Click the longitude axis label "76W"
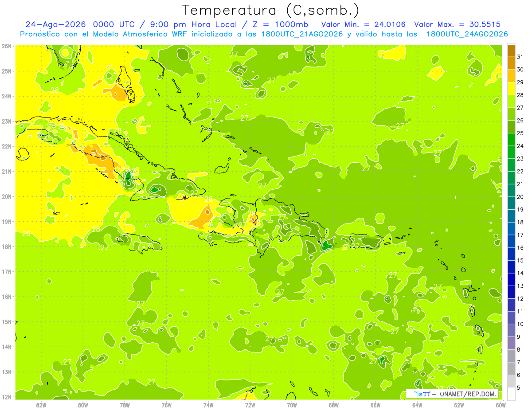532x411 pixels. pos(167,405)
